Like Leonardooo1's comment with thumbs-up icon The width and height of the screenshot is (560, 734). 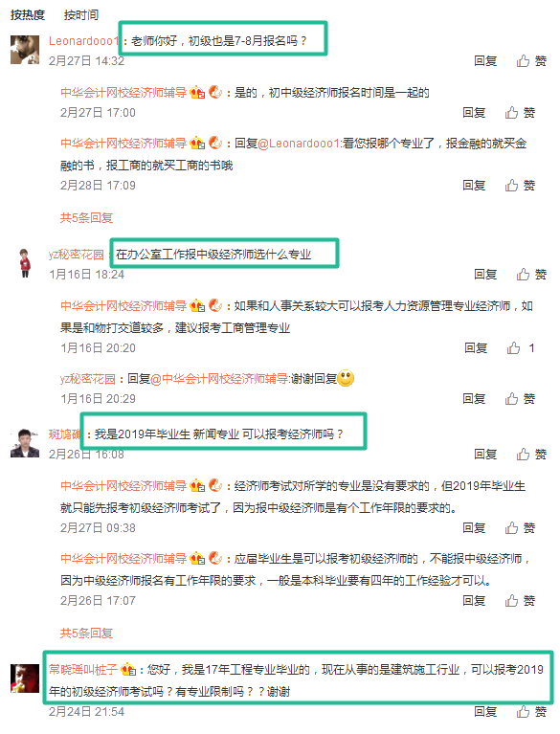(x=531, y=61)
